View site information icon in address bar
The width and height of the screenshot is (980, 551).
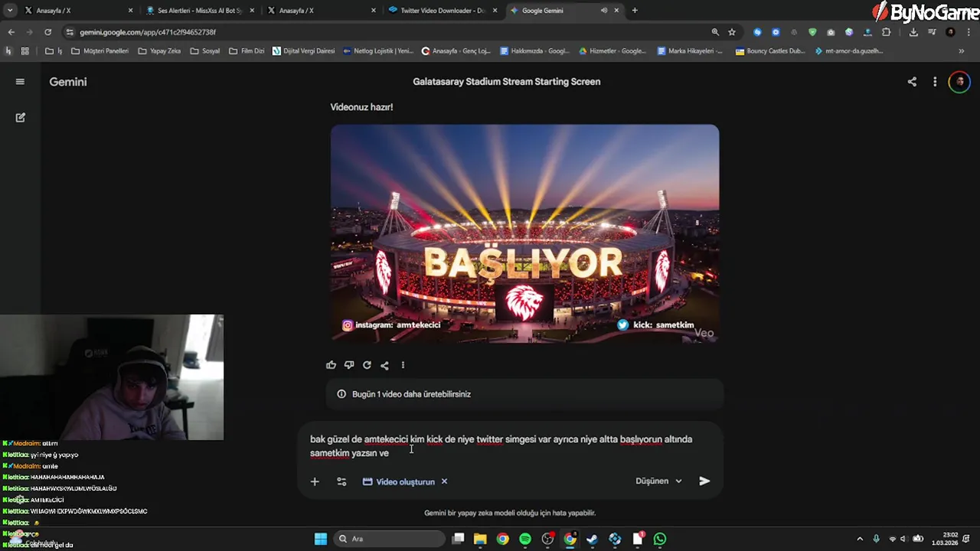click(70, 32)
